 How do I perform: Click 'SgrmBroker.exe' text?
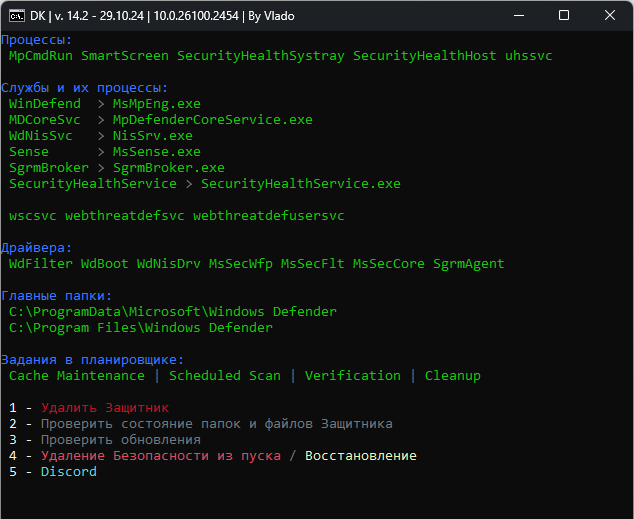coord(169,168)
